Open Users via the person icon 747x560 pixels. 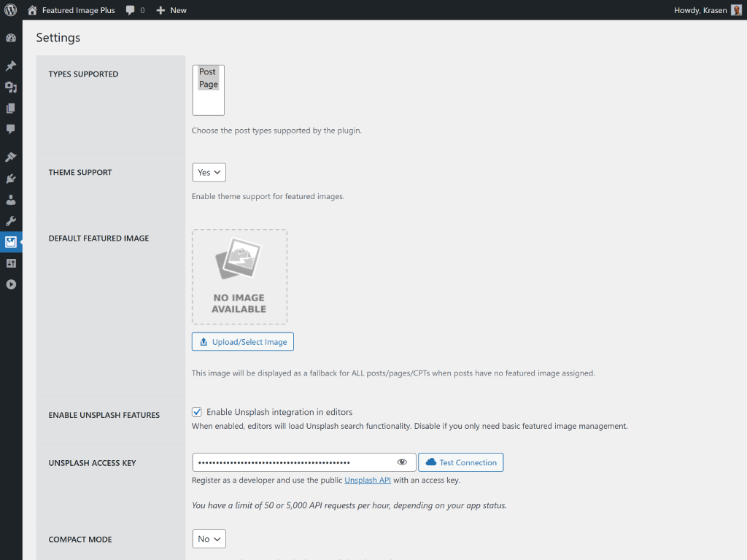point(11,199)
